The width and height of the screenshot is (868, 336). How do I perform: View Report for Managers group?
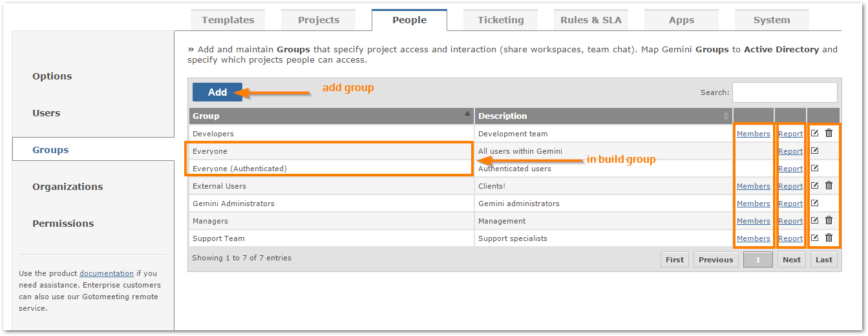point(790,221)
